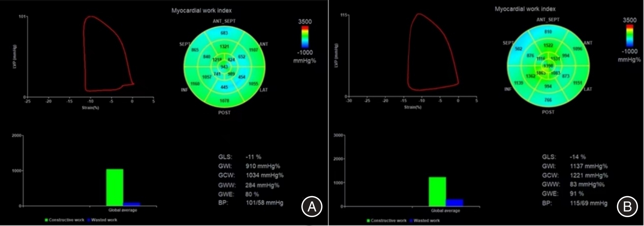Click the 562 septal segment in panel B
The width and height of the screenshot is (644, 226).
click(518, 49)
